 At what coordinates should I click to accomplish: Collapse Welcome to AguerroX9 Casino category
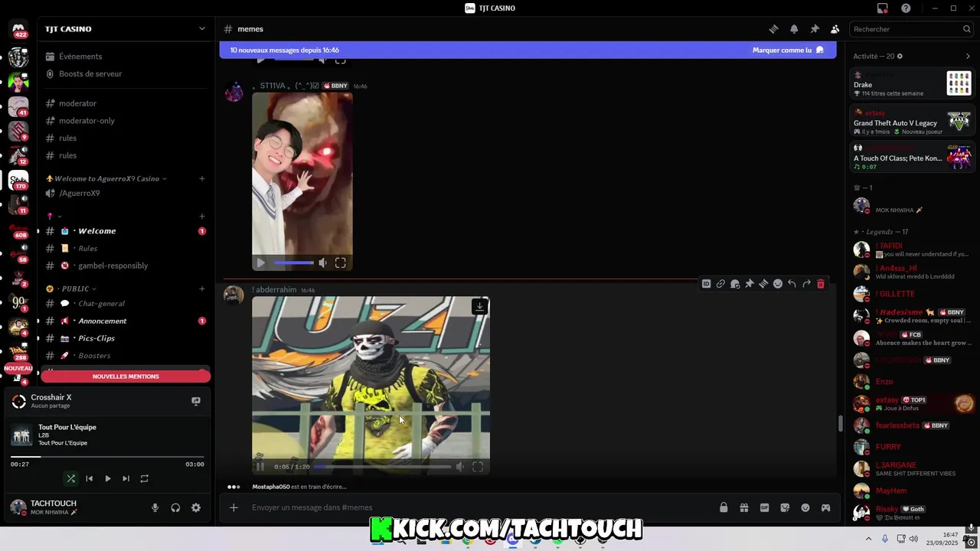pos(106,178)
